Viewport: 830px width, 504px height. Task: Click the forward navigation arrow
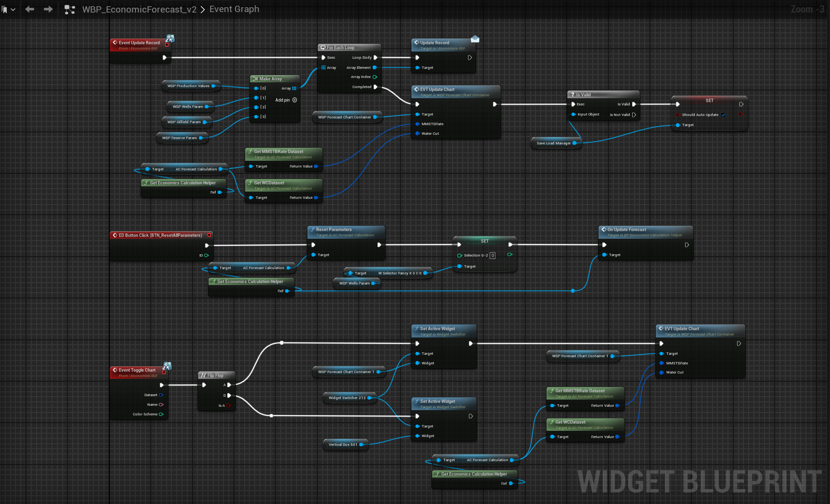[x=48, y=9]
